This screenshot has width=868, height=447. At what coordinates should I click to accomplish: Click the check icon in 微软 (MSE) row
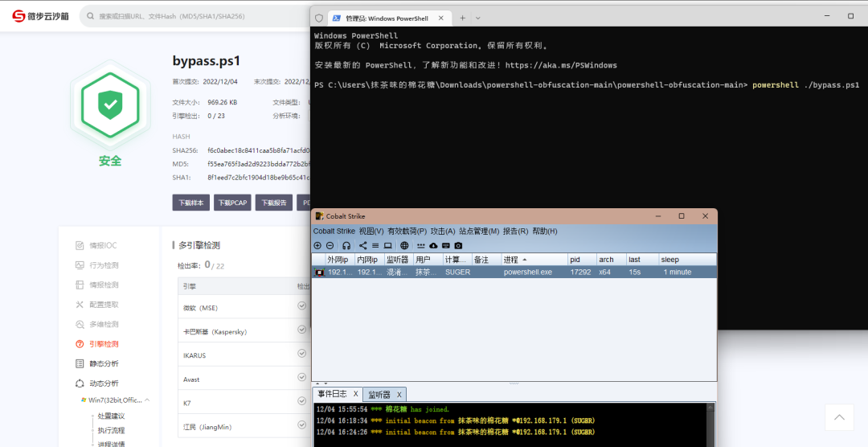click(301, 306)
